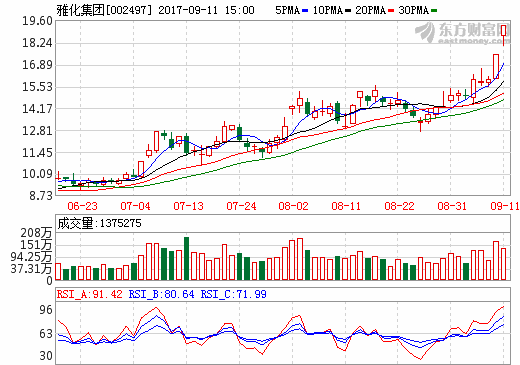Select the 06-23 date marker
520x365 pixels.
pos(82,206)
